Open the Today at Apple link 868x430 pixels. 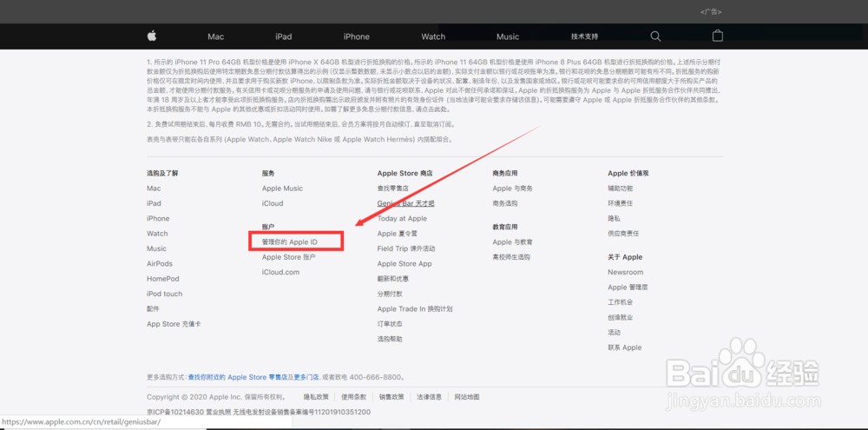[x=402, y=218]
